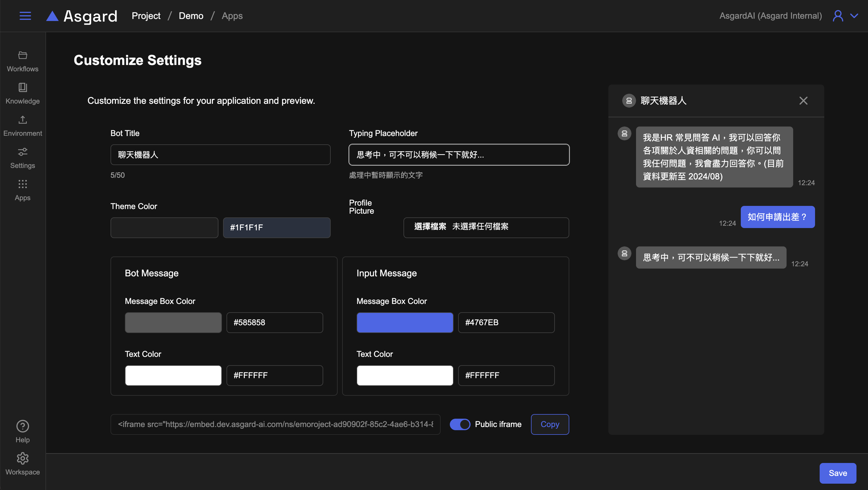Toggle the Public iframe switch

pyautogui.click(x=460, y=424)
